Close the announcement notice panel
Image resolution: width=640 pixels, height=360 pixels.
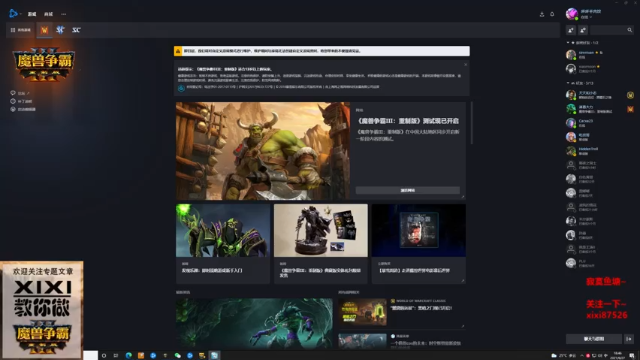point(465,64)
